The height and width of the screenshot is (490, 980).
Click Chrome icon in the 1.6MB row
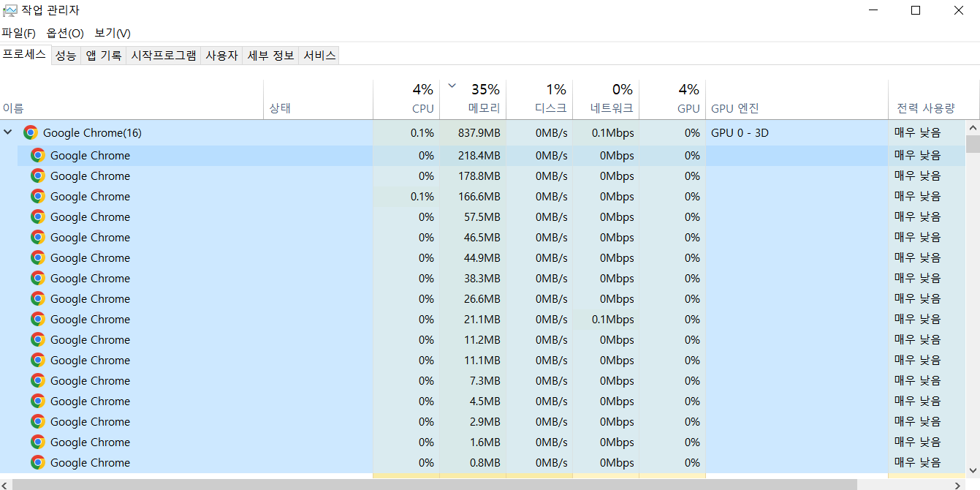click(38, 442)
